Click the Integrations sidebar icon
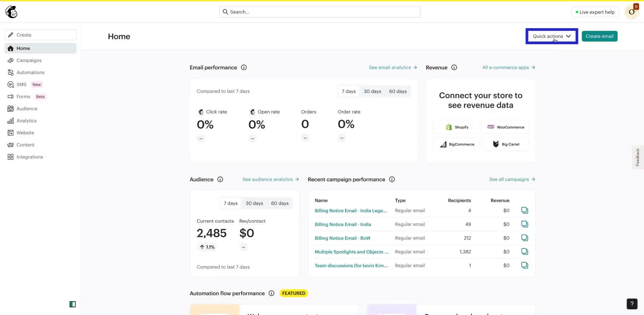Image resolution: width=644 pixels, height=315 pixels. [x=11, y=157]
